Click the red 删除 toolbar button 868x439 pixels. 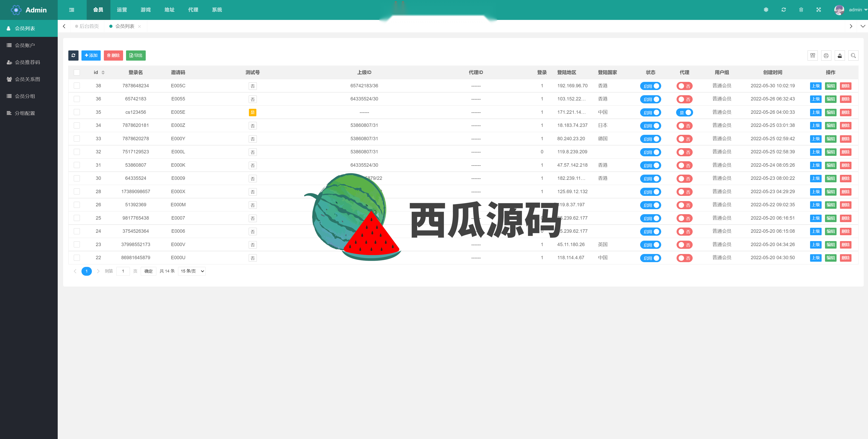(113, 55)
